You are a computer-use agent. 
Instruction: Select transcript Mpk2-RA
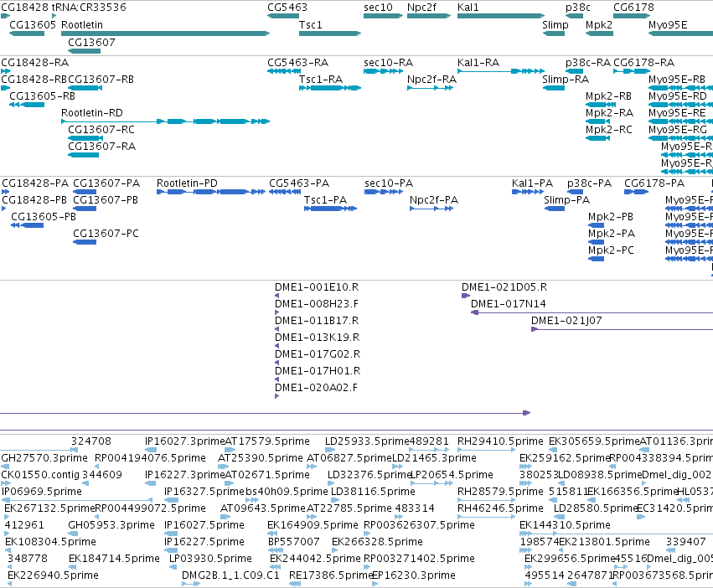[x=598, y=121]
